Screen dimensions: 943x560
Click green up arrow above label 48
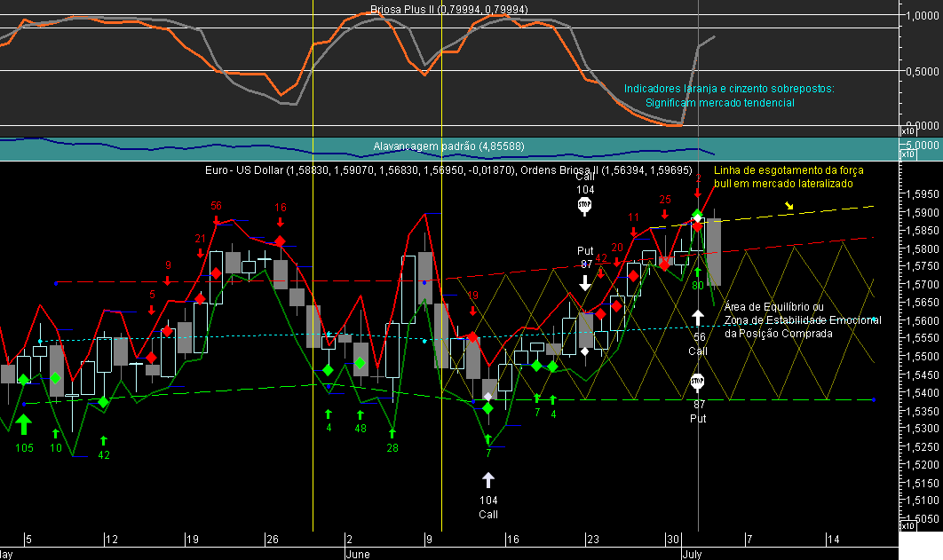360,414
